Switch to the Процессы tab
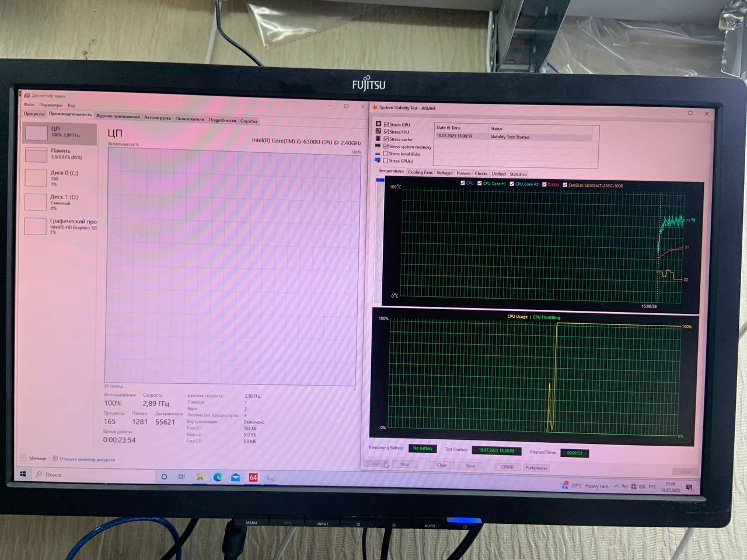This screenshot has width=747, height=560. [34, 114]
